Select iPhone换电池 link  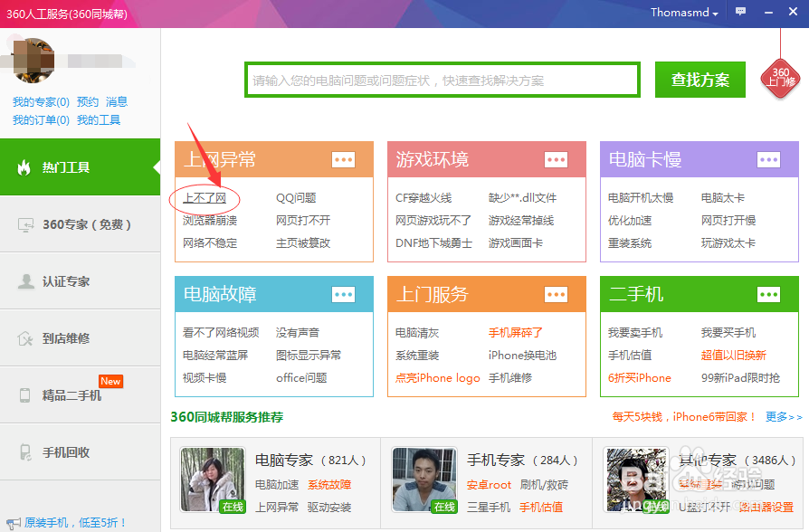pyautogui.click(x=523, y=356)
